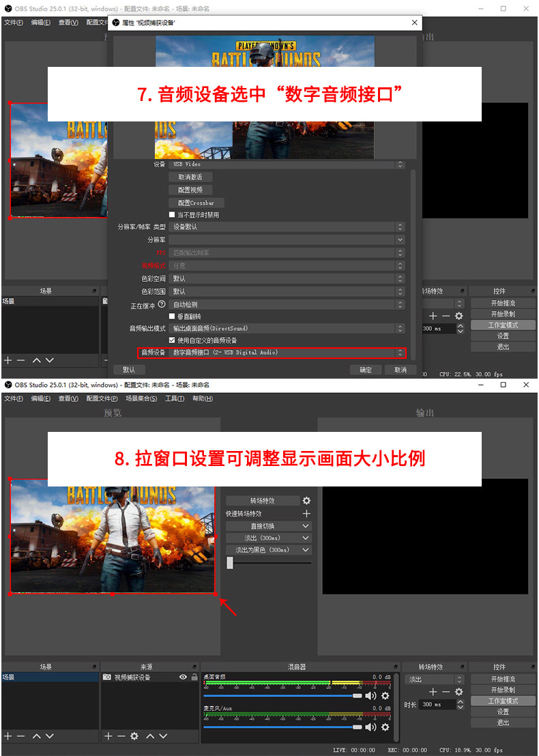This screenshot has height=756, width=539.
Task: Click help question mark next to 正在缓冲
Action: (162, 304)
